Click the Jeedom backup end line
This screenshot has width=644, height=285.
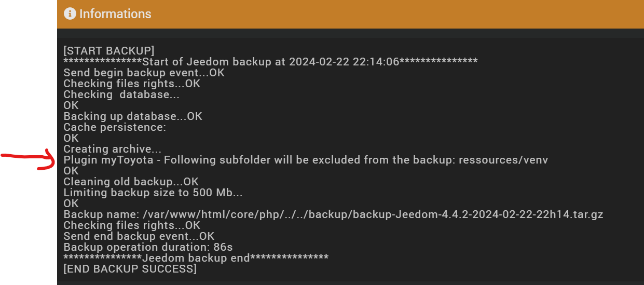pos(196,258)
